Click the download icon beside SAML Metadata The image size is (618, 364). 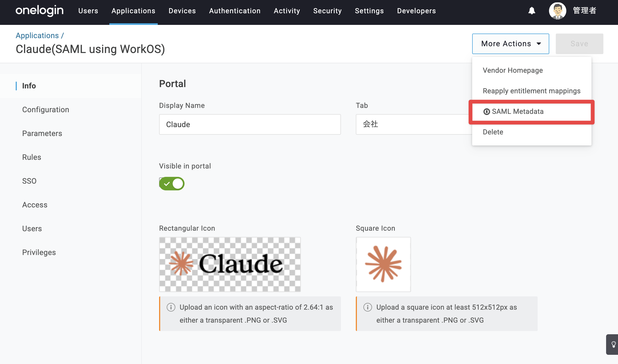[486, 112]
